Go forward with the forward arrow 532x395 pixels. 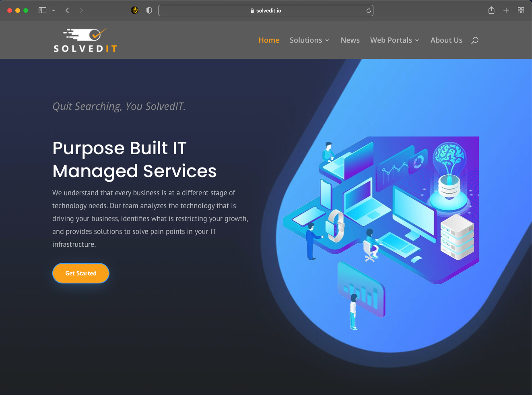coord(81,10)
